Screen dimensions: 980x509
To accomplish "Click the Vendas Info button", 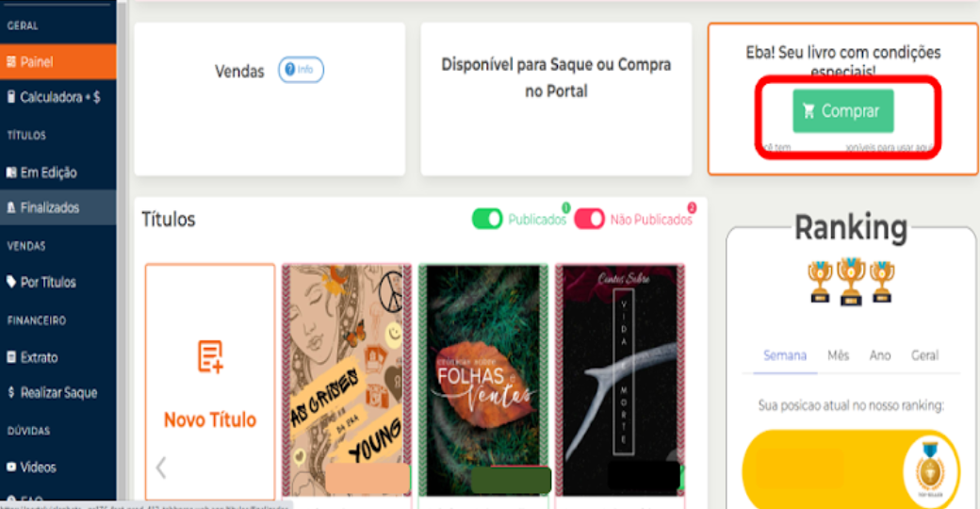I will [301, 70].
